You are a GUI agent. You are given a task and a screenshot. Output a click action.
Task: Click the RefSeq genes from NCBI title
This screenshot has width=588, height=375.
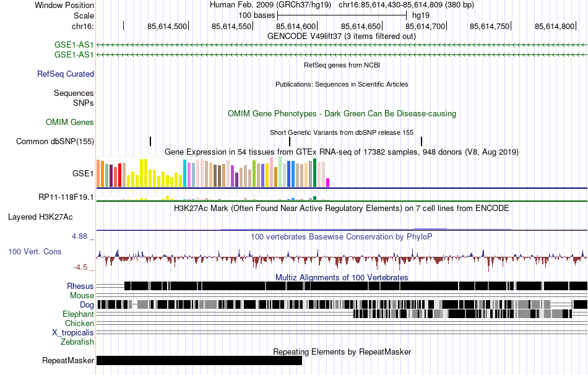pyautogui.click(x=342, y=65)
